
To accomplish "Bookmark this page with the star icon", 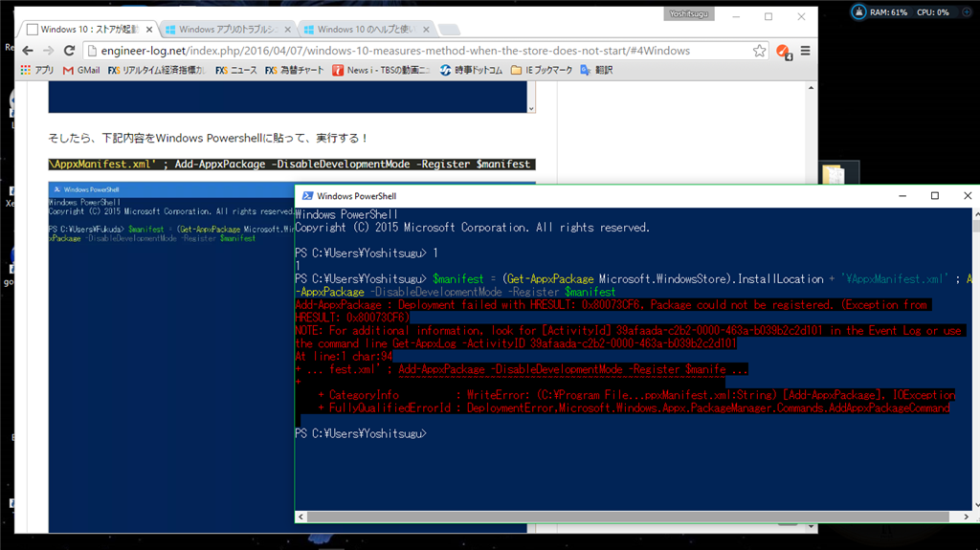I will click(759, 51).
